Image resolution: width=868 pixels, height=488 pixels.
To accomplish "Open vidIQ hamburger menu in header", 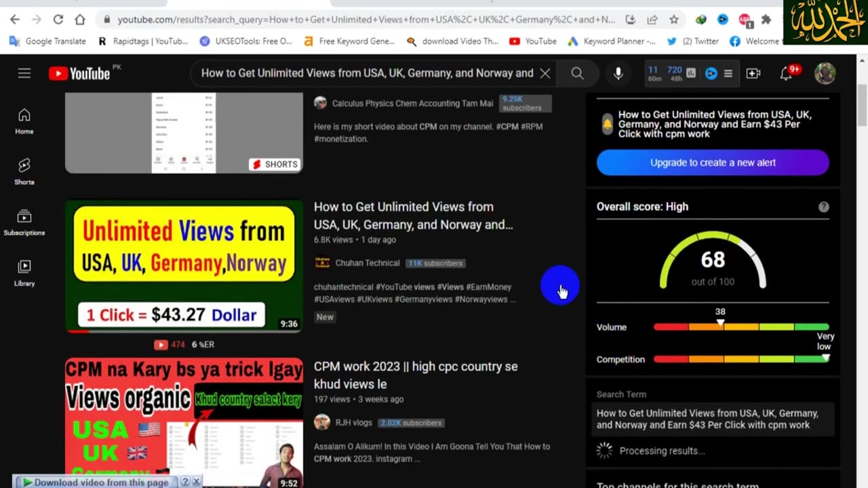I will [x=728, y=73].
